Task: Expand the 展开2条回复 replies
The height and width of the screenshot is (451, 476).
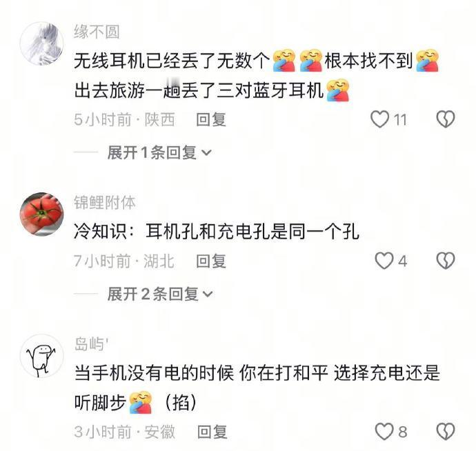Action: point(160,294)
